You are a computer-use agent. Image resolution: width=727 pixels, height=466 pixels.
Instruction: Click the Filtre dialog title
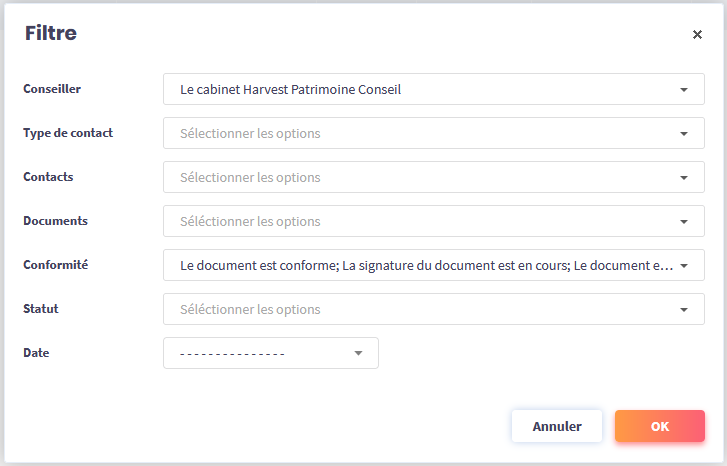coord(51,34)
